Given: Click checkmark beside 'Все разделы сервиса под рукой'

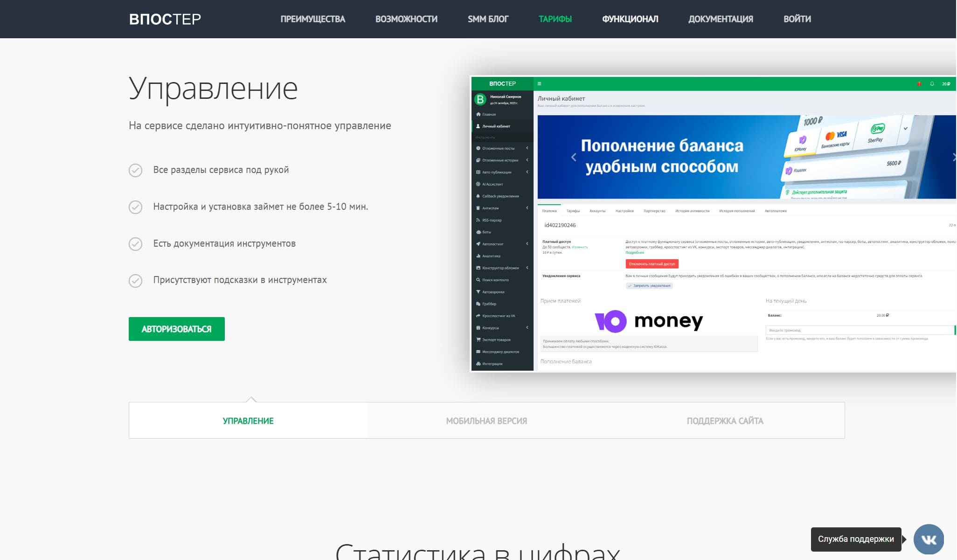Looking at the screenshot, I should 135,170.
